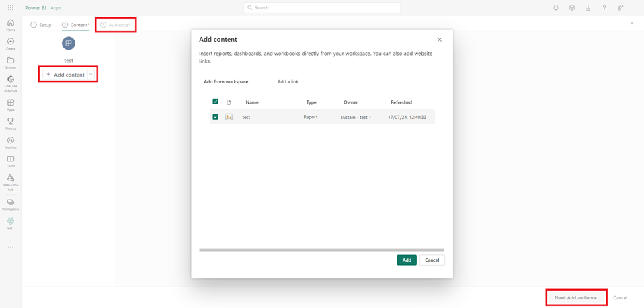Open Metrics from left navigation

pyautogui.click(x=11, y=124)
